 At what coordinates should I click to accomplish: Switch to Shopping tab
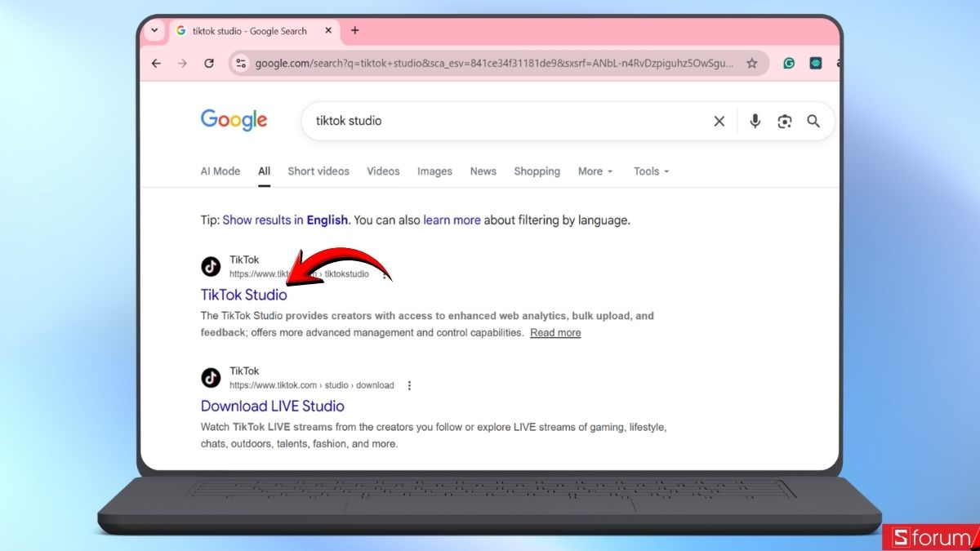point(537,171)
